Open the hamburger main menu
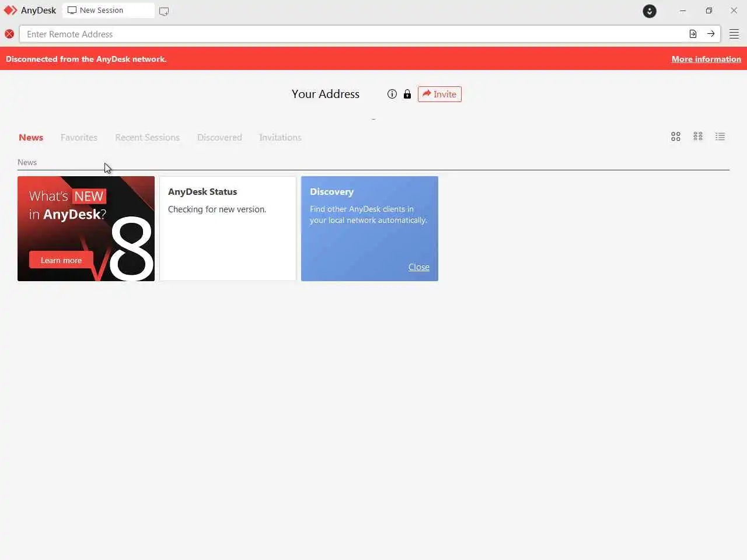747x560 pixels. (734, 34)
